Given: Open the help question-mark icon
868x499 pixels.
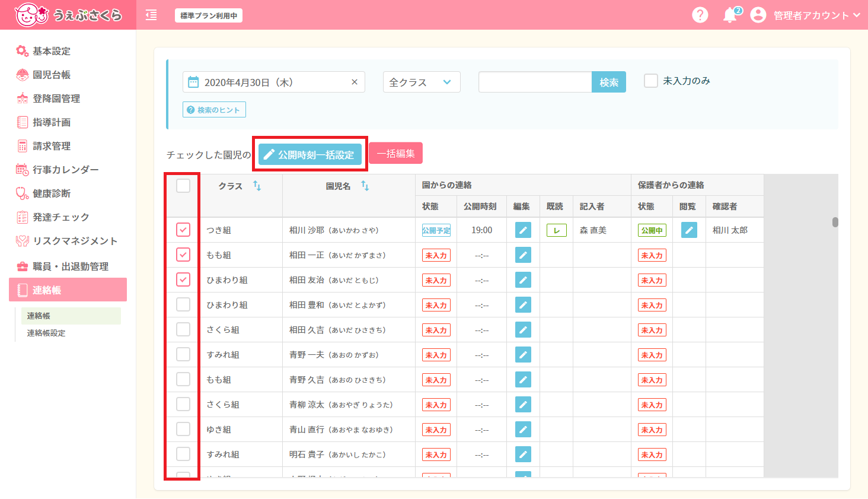Looking at the screenshot, I should coord(700,14).
